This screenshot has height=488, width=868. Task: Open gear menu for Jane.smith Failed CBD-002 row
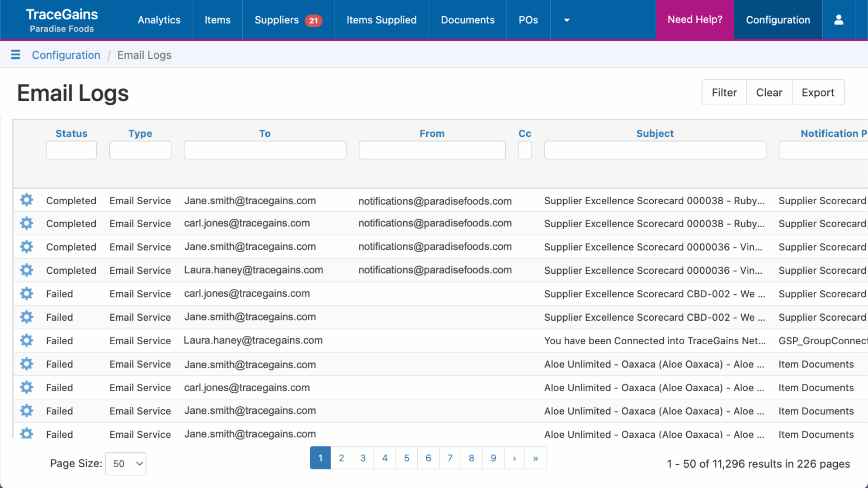(27, 317)
